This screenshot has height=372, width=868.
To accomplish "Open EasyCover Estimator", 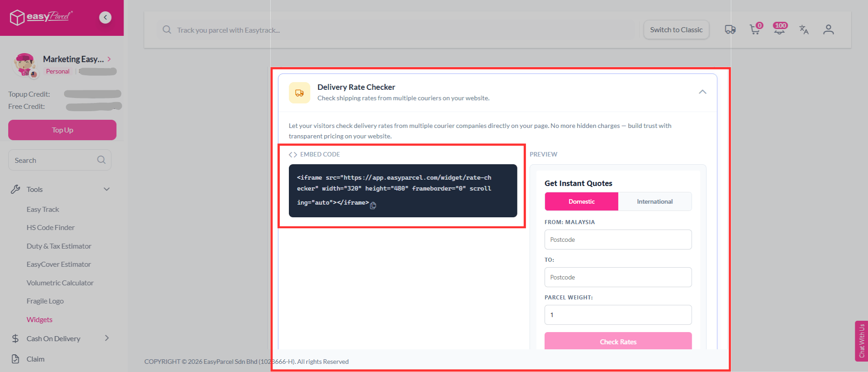I will click(x=59, y=264).
